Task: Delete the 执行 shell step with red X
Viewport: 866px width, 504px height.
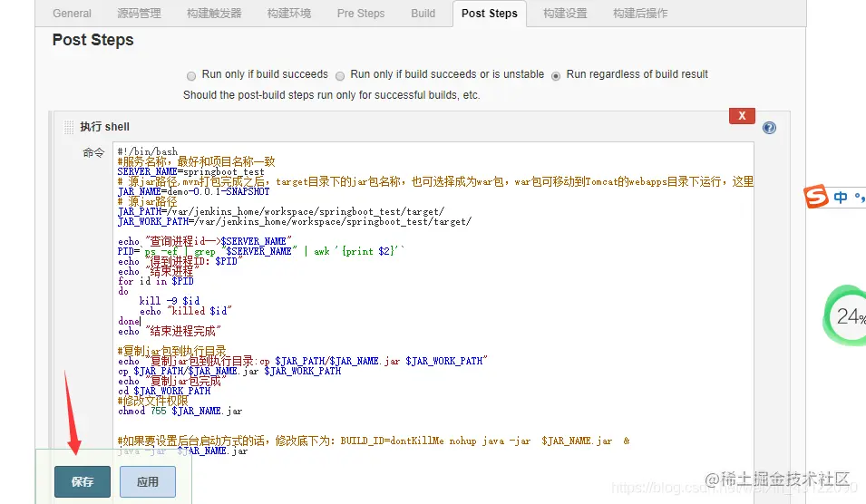Action: coord(742,116)
